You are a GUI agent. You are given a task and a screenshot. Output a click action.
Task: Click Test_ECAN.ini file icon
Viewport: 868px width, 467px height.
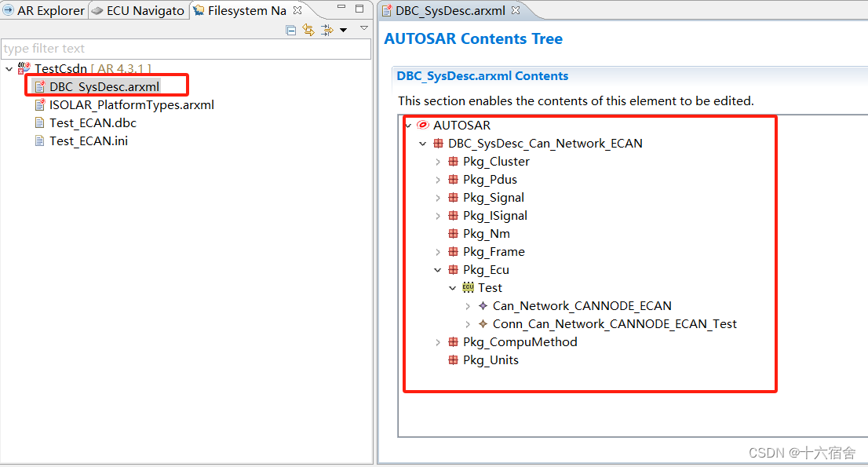39,141
